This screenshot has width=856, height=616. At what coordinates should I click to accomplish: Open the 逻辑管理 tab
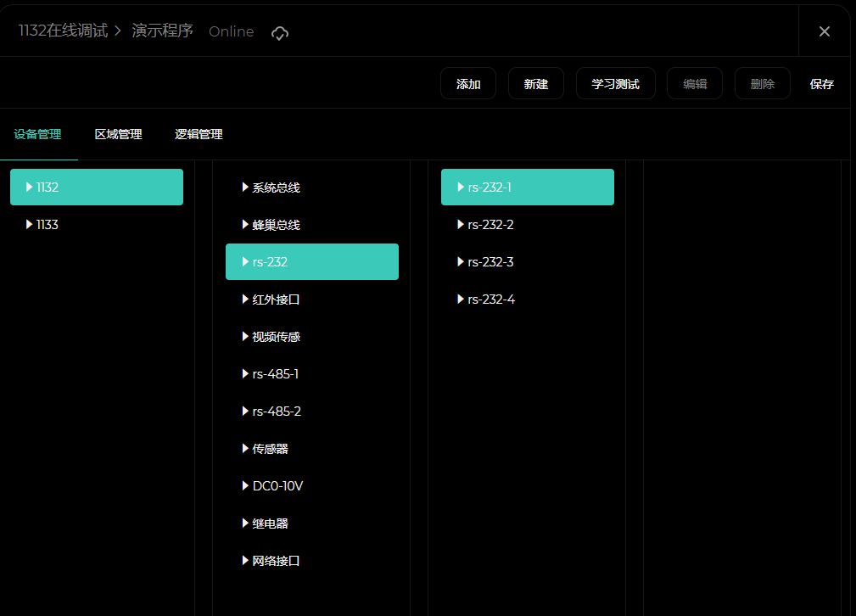199,134
